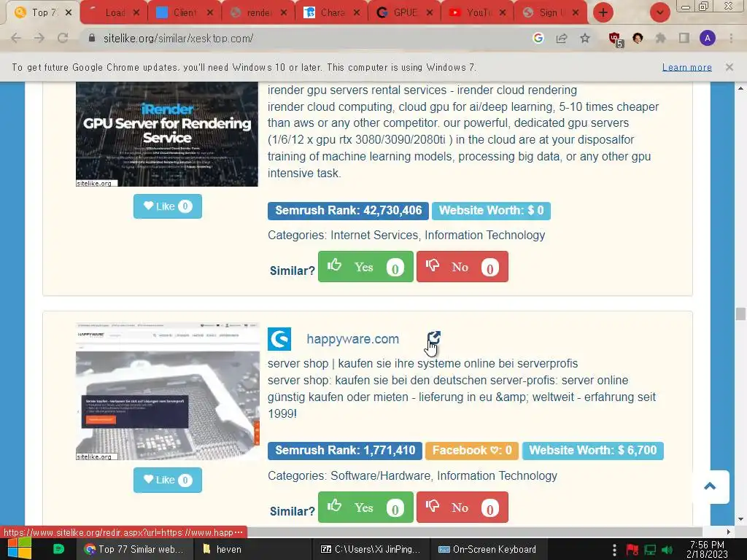Open the clock showing 7:56 PM
Viewport: 747px width, 560px height.
[x=708, y=549]
